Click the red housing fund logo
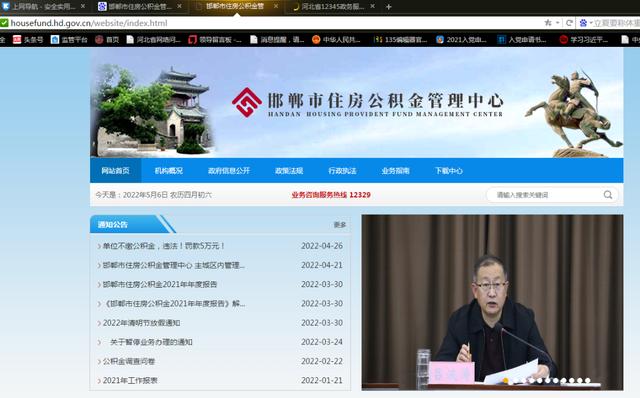The image size is (640, 398). (x=247, y=102)
